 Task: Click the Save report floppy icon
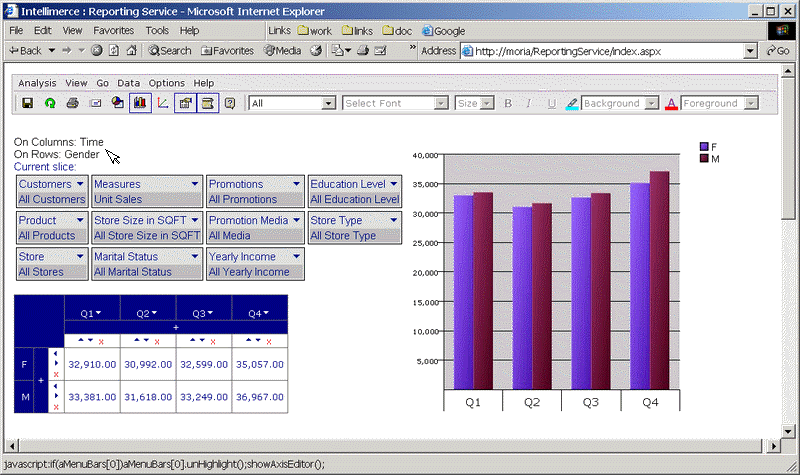point(28,104)
